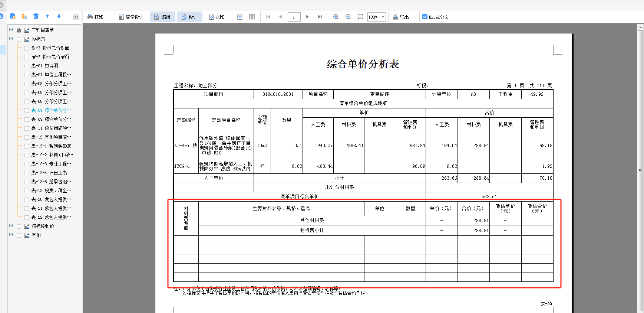Image resolution: width=644 pixels, height=313 pixels.
Task: Go to previous page
Action: (281, 17)
